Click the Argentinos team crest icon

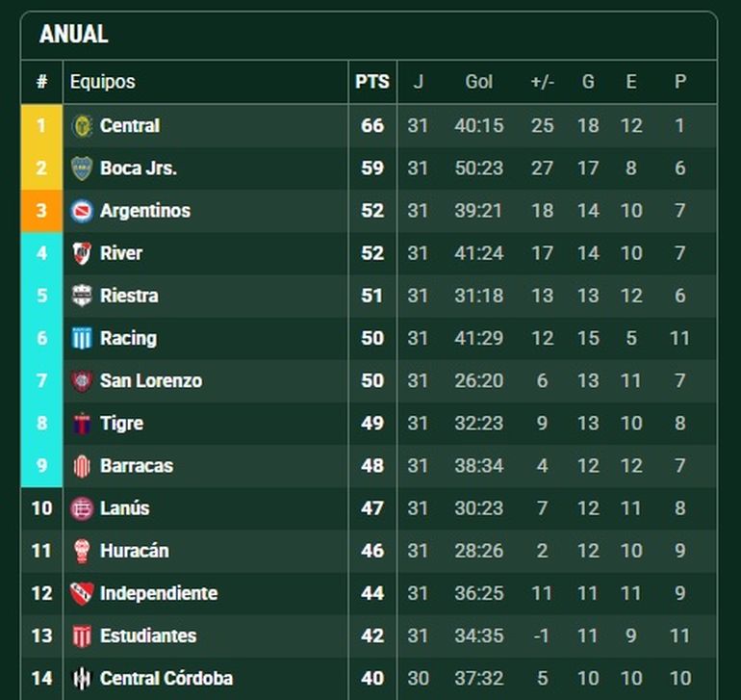[x=82, y=211]
